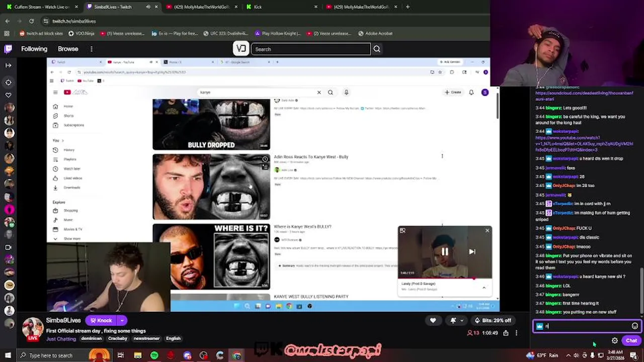
Task: Open a new browser tab
Action: point(408,7)
